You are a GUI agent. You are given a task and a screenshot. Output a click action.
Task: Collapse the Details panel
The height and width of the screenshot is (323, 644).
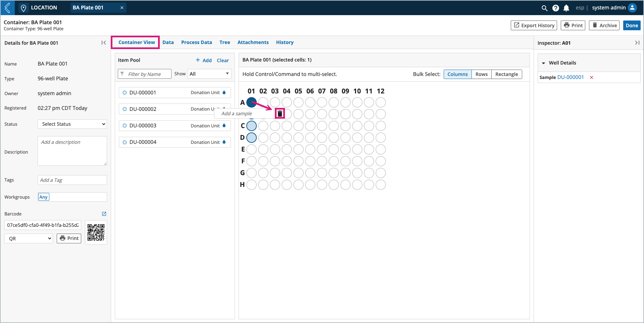104,43
